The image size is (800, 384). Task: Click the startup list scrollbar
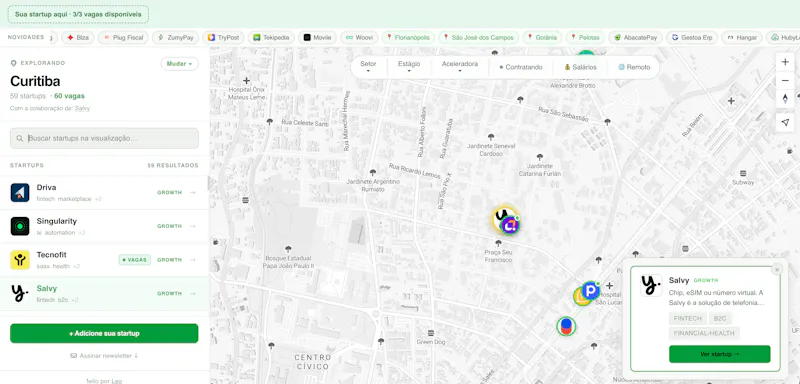click(x=208, y=184)
